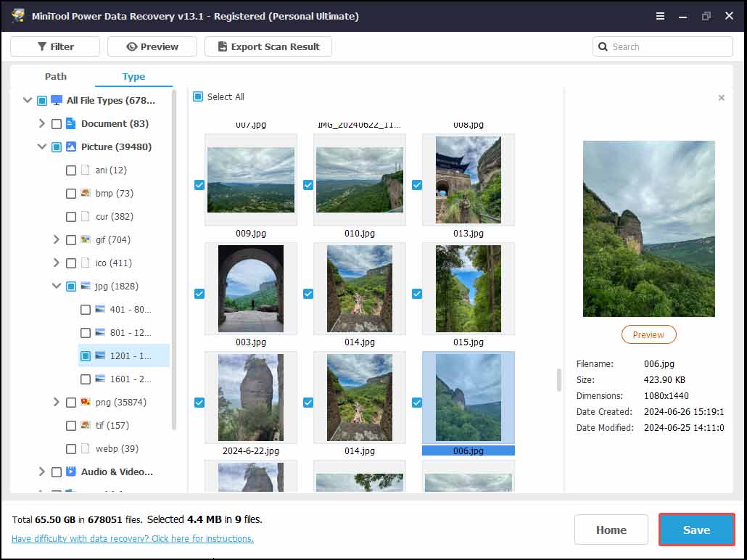Check the png (35874) checkbox
The height and width of the screenshot is (560, 747).
click(70, 403)
